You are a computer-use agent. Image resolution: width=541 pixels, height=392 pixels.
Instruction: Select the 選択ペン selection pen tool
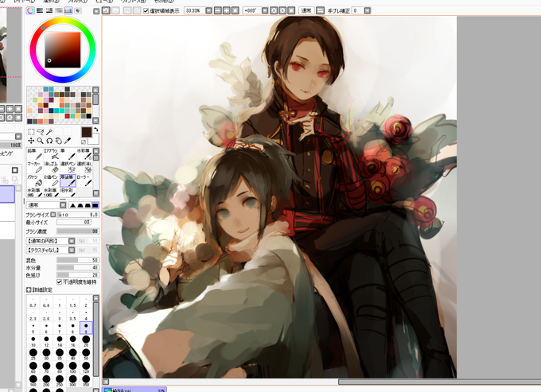(68, 167)
